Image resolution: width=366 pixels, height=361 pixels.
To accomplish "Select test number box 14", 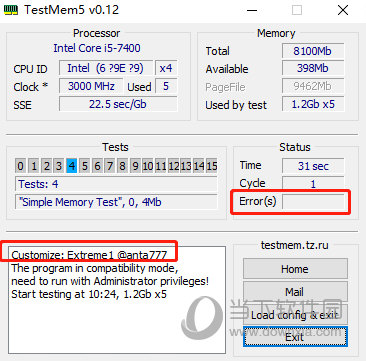I will [x=199, y=166].
